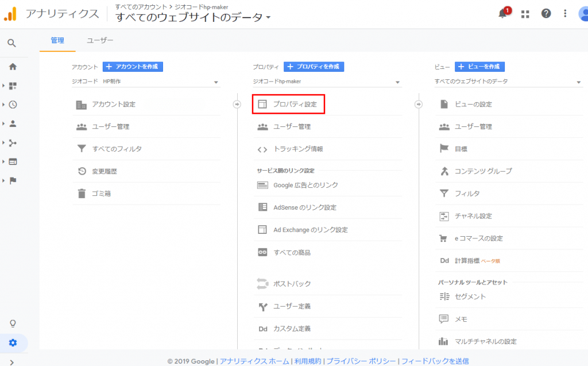Open the realtime clock icon in sidebar
The height and width of the screenshot is (366, 588).
(x=13, y=105)
